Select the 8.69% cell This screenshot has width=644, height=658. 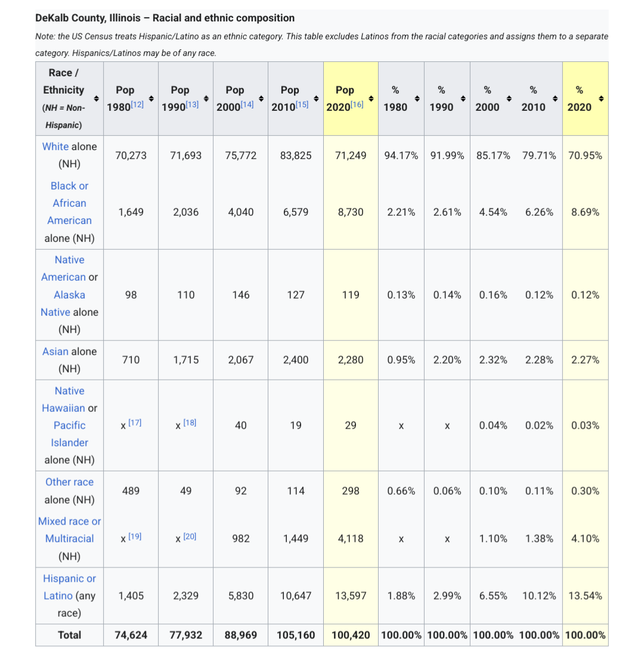point(585,212)
